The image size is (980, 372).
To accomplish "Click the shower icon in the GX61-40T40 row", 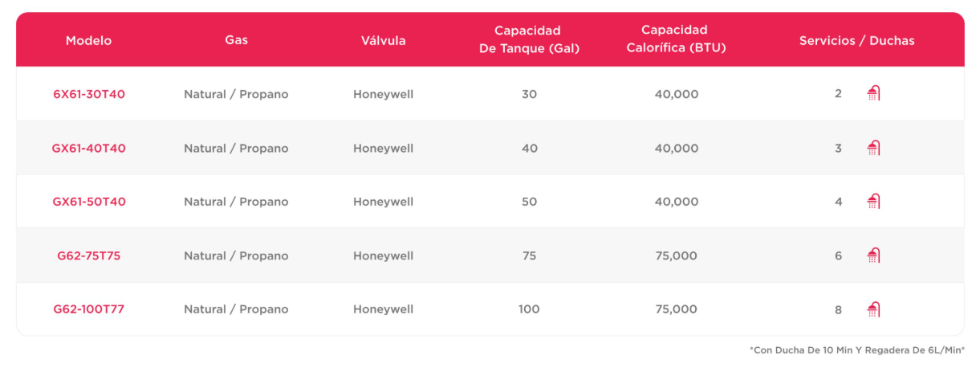I will (x=873, y=148).
